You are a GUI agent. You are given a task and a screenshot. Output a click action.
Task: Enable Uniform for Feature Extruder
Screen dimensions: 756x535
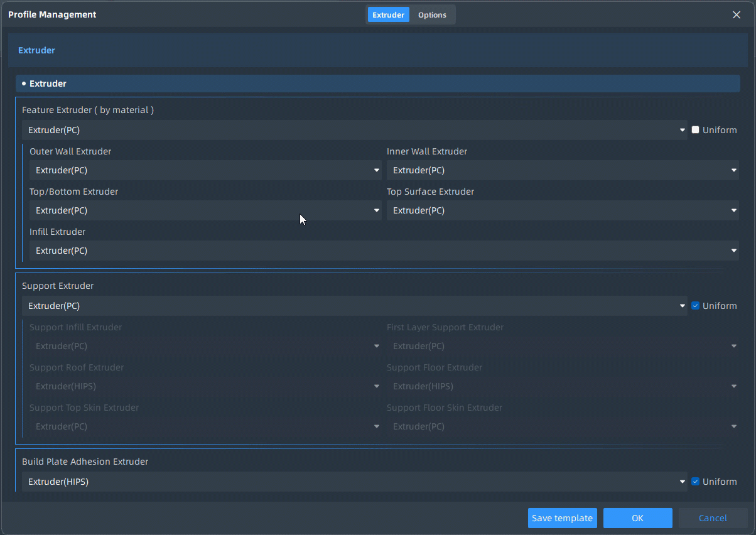(x=695, y=130)
